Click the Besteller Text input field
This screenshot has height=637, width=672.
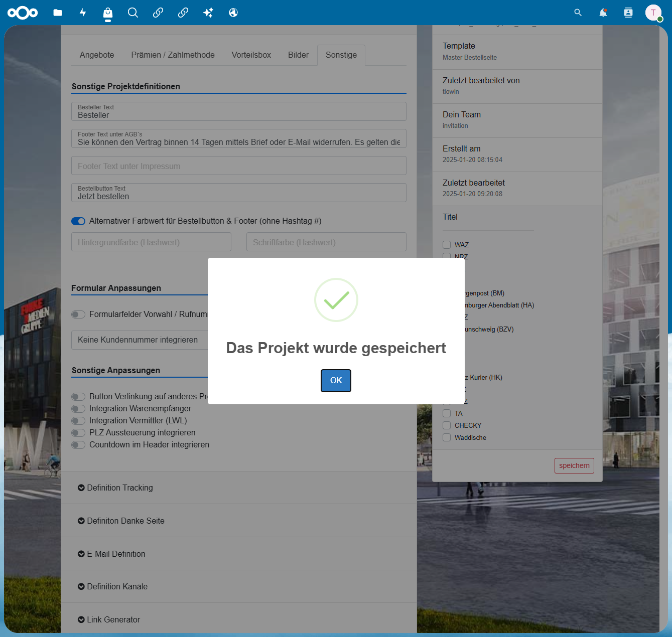coord(239,111)
